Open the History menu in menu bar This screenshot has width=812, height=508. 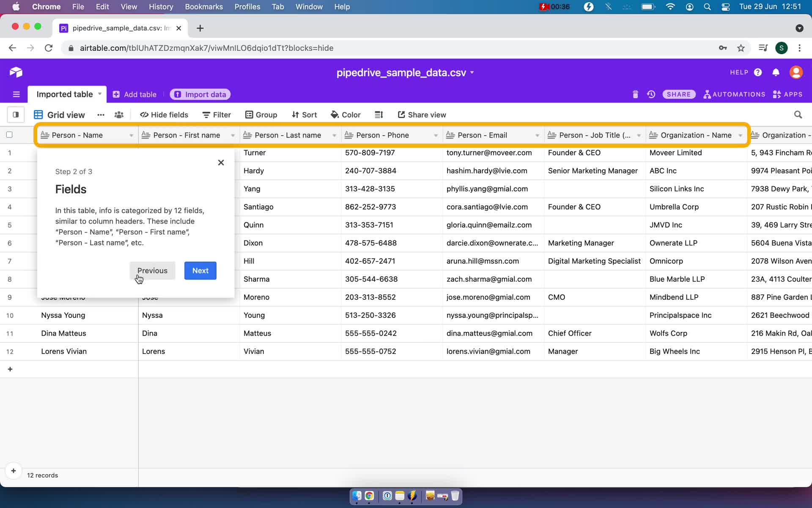click(161, 7)
